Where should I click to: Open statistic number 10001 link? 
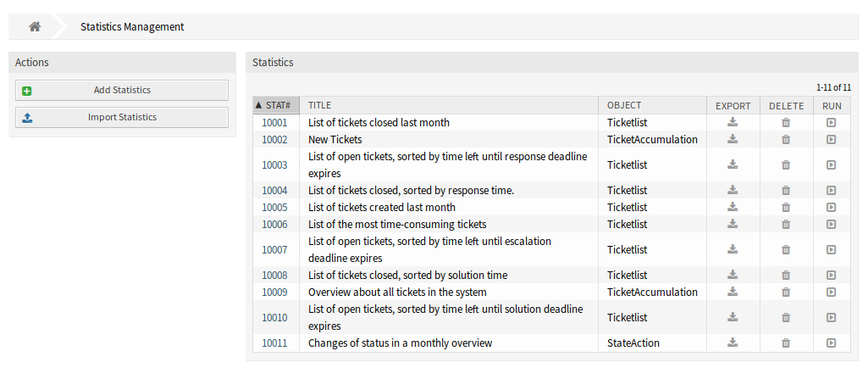(x=274, y=122)
